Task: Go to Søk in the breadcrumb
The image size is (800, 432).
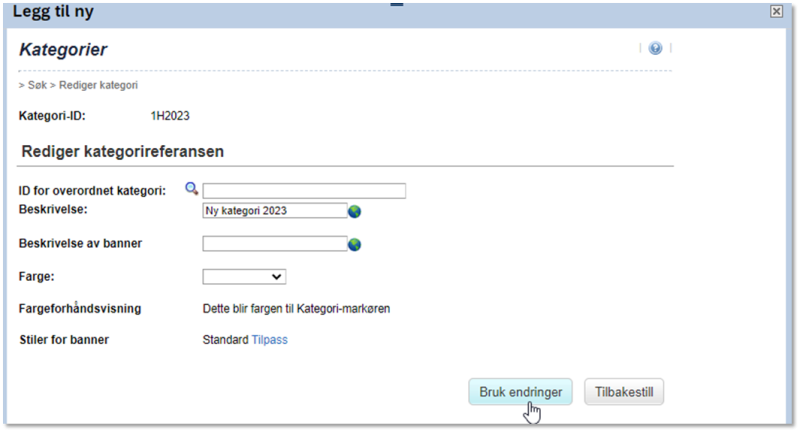Action: [x=37, y=85]
